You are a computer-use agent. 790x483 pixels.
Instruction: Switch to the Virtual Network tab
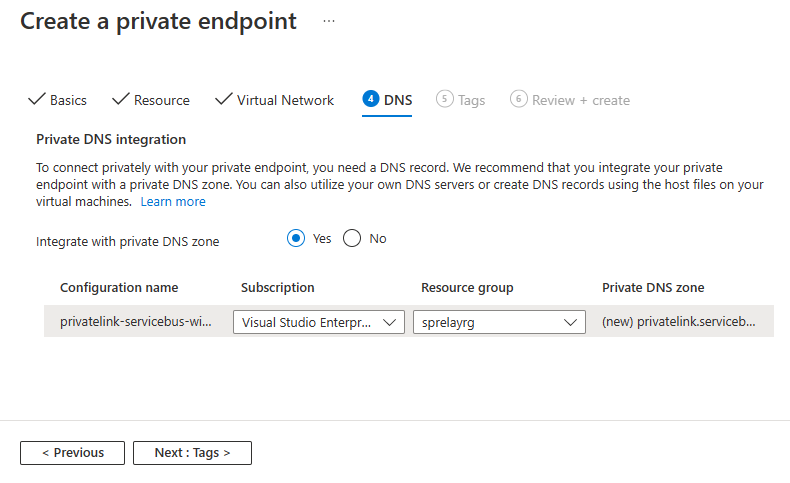[x=285, y=100]
